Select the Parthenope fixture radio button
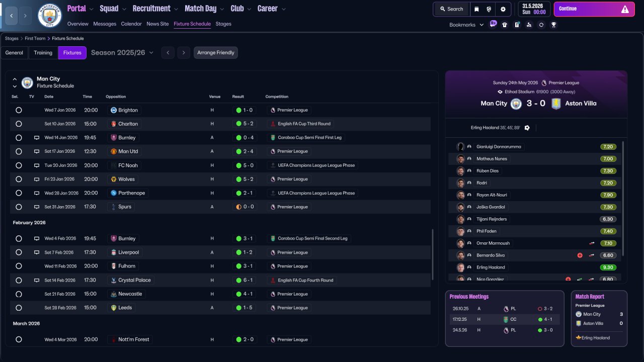Viewport: 644px width, 362px height. coord(19,193)
